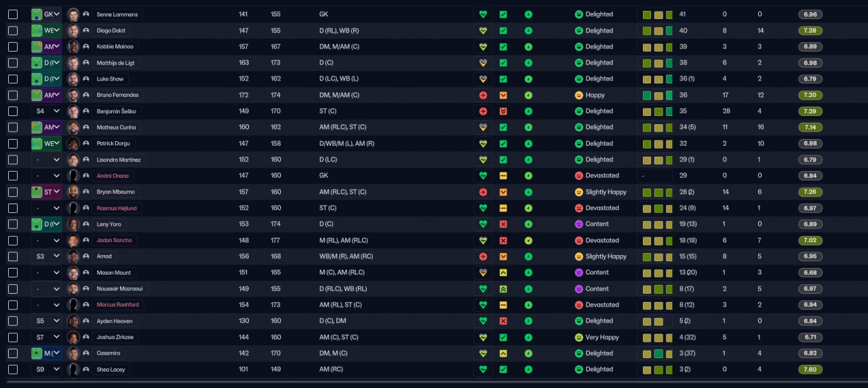Click the yellow up-arrow sharpness icon for Mason Mount
868x388 pixels.
pos(502,273)
